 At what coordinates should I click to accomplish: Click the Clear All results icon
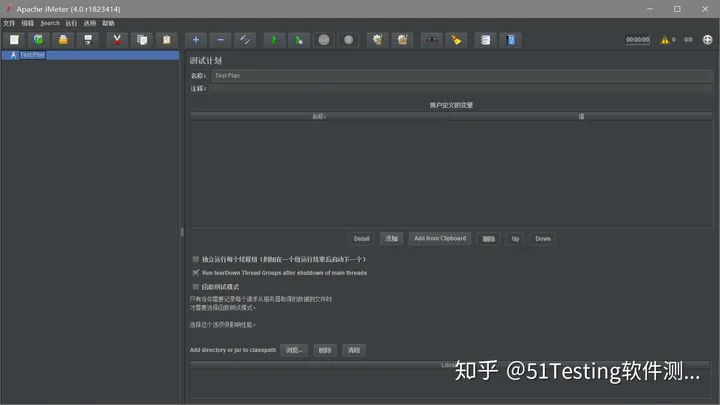point(402,40)
